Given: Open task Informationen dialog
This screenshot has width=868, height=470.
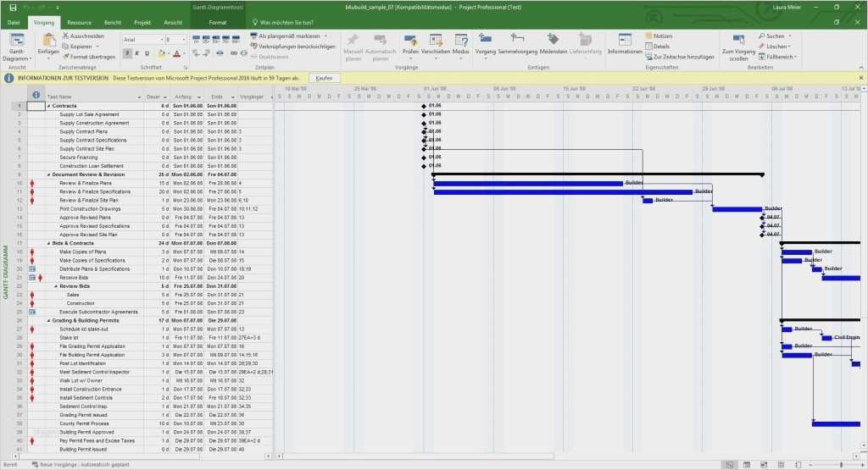Looking at the screenshot, I should (625, 46).
